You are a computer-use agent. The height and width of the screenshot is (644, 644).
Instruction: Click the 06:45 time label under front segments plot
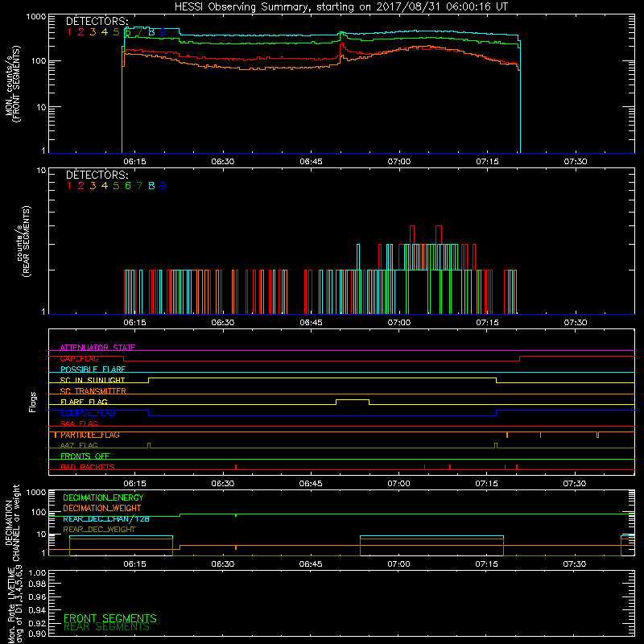tap(311, 162)
